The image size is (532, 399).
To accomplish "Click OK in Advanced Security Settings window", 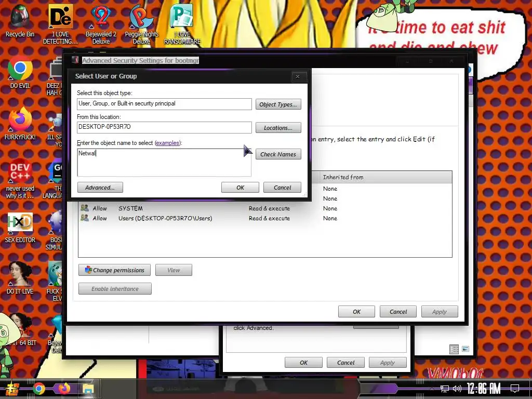I will click(356, 312).
